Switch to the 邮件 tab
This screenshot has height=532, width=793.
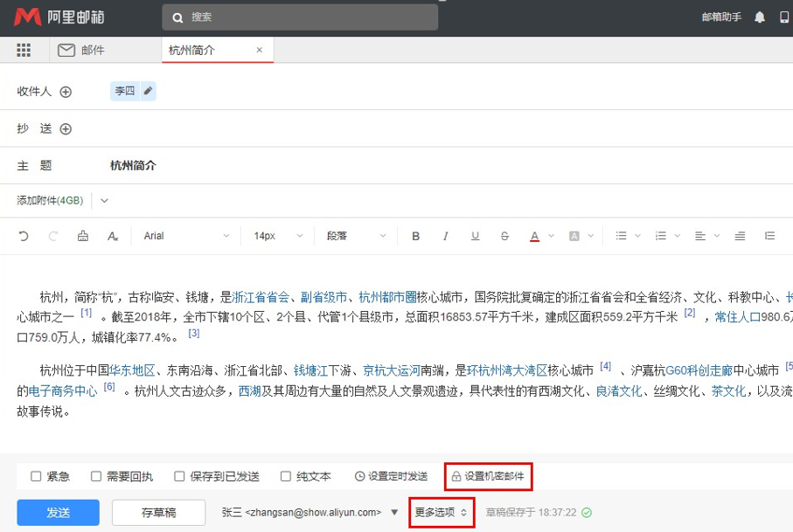point(81,51)
